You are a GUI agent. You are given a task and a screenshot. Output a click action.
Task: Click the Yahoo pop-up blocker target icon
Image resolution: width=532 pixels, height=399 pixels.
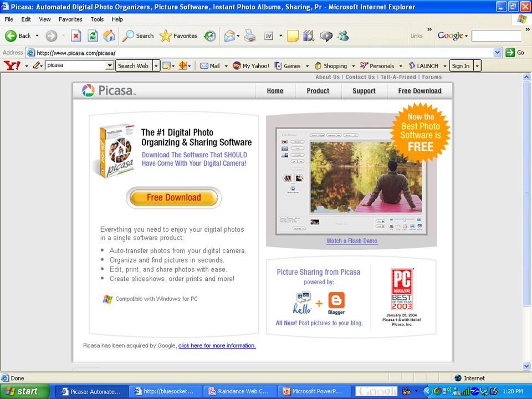(x=182, y=65)
